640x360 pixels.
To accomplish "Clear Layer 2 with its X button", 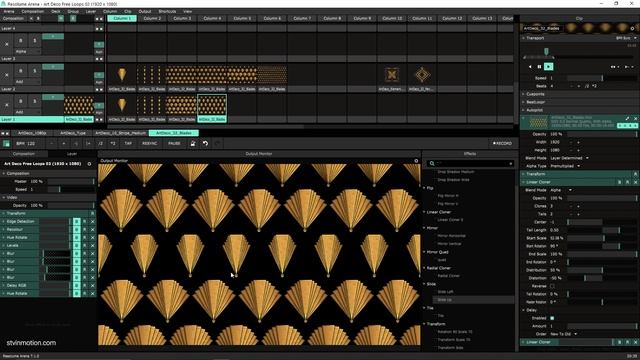I will (7, 105).
